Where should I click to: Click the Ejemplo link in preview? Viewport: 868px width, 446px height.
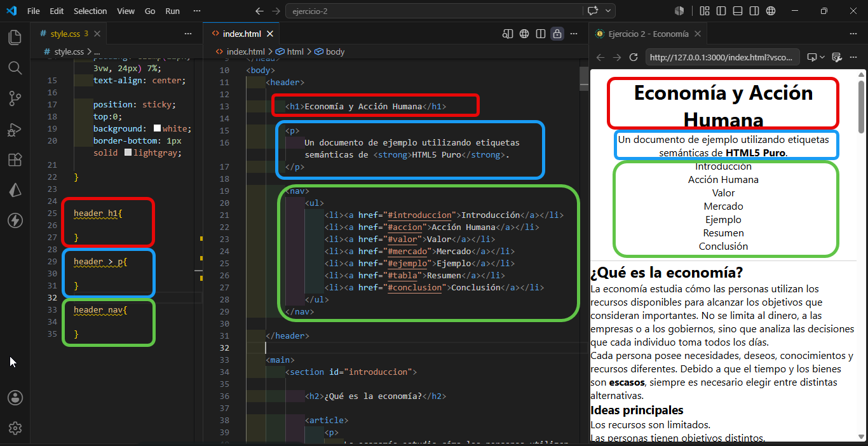tap(723, 220)
